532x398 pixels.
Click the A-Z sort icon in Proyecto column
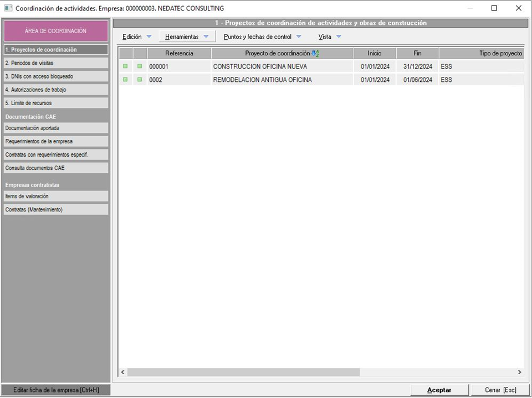pos(315,54)
